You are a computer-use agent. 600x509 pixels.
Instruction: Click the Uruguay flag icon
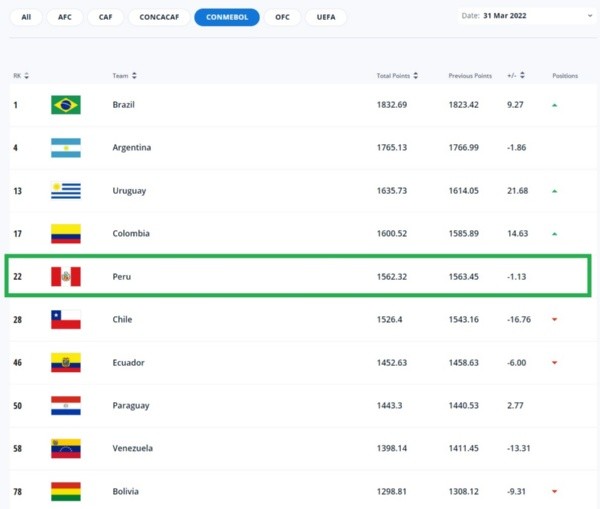pos(66,191)
